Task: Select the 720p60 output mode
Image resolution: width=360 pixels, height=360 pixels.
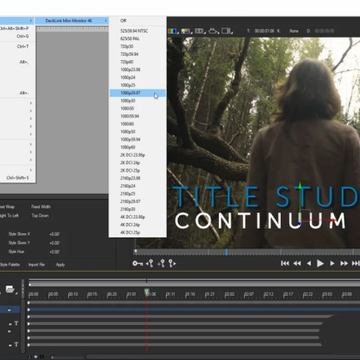Action: click(138, 62)
